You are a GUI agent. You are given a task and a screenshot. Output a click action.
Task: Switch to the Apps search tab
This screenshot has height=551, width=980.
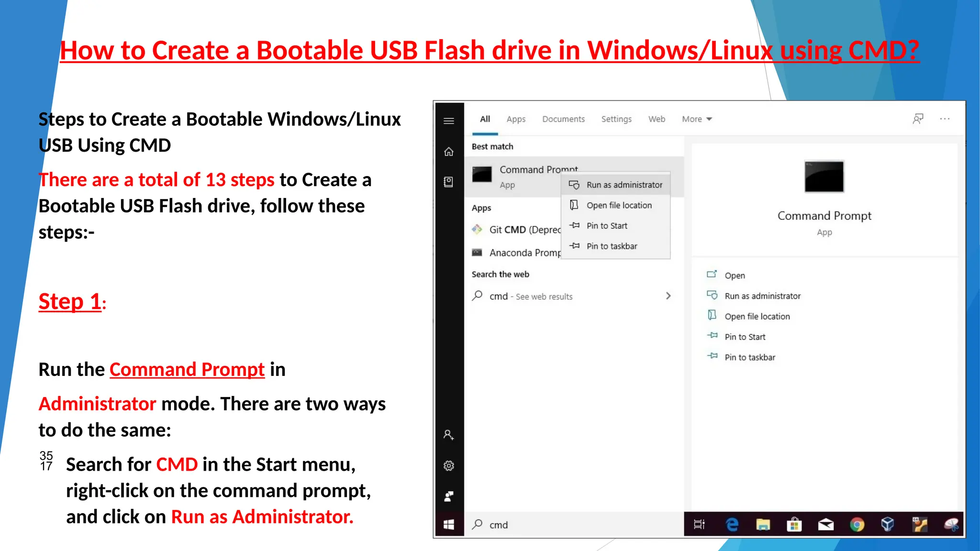pyautogui.click(x=516, y=119)
